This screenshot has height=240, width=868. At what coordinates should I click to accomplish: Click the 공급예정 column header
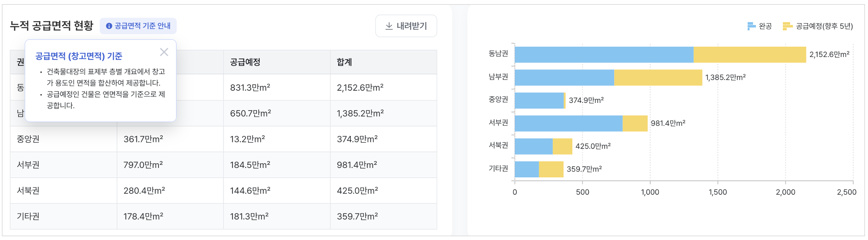245,62
